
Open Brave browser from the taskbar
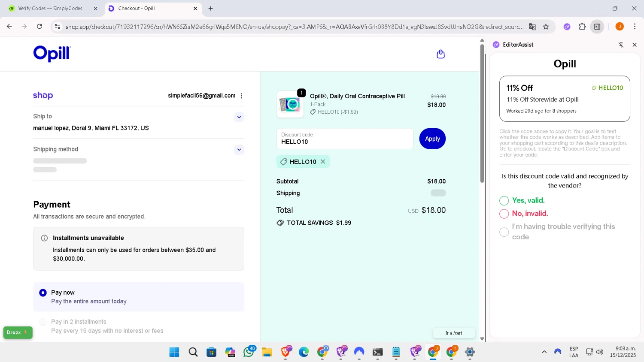click(286, 352)
